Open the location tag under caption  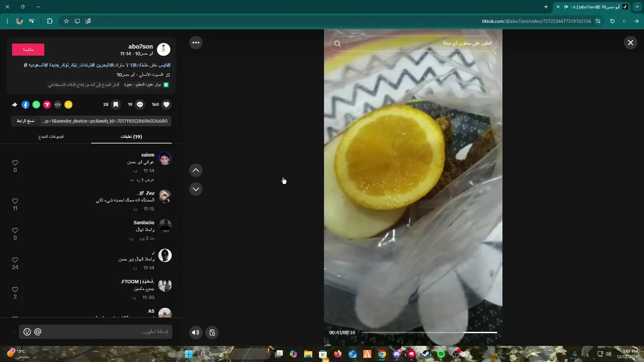click(x=146, y=84)
